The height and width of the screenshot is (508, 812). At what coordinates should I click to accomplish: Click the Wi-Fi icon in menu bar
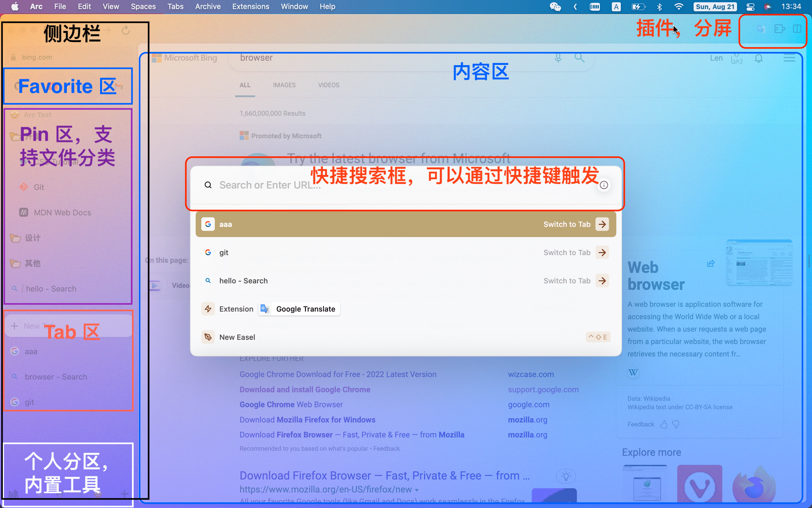[x=679, y=7]
